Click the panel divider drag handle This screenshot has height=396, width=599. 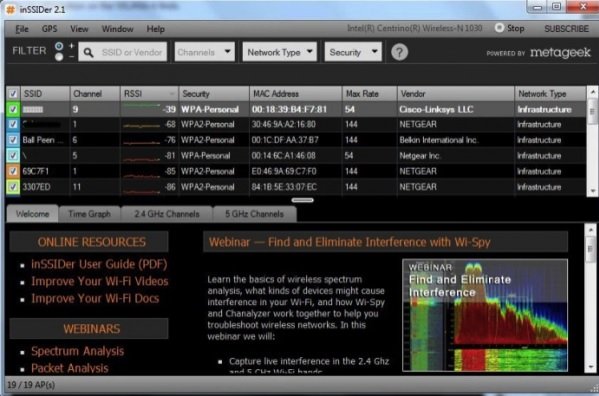tap(303, 200)
